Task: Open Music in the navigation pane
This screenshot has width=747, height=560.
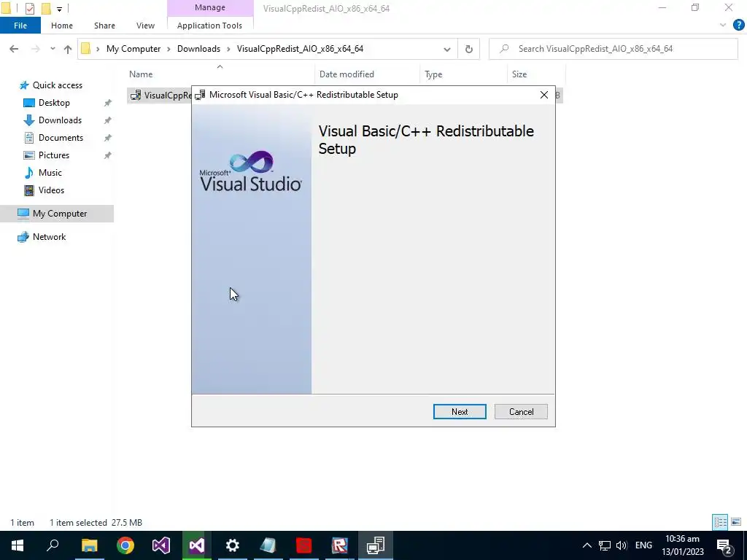Action: point(50,172)
